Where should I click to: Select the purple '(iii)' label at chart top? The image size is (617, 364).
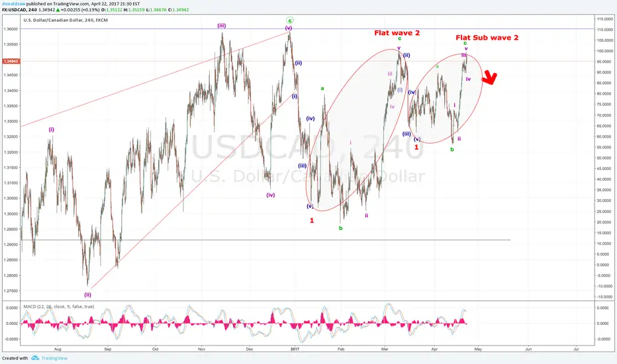pos(222,26)
